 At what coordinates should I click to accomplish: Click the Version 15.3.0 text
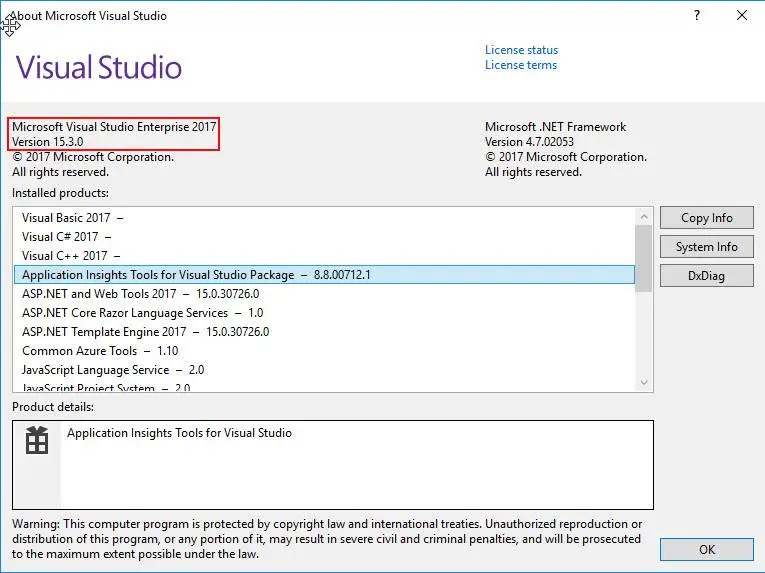[48, 142]
